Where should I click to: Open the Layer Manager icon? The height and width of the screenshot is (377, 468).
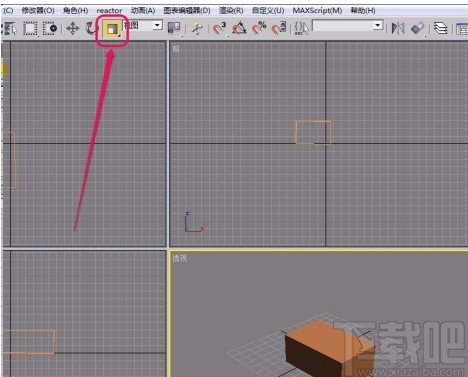tap(440, 29)
